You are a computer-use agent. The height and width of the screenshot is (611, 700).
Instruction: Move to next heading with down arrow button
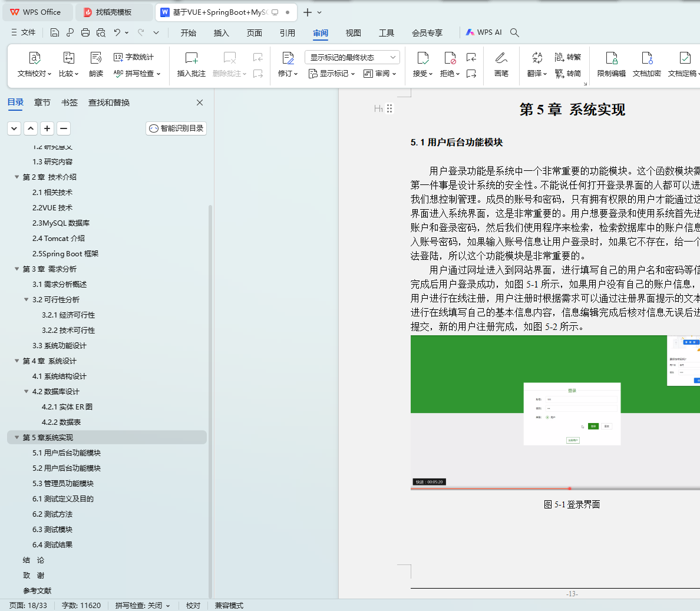(x=14, y=128)
